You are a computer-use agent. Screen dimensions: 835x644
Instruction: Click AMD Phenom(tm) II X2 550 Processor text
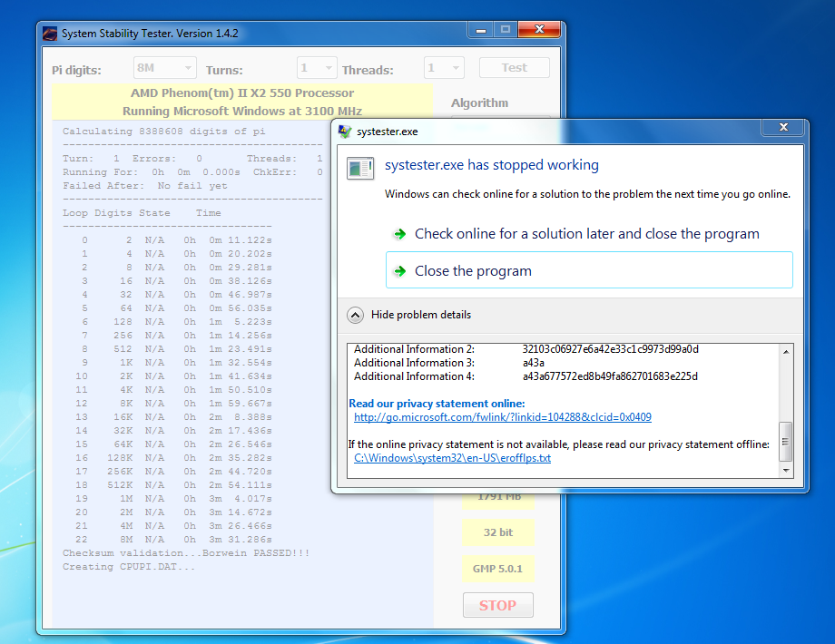click(x=242, y=93)
